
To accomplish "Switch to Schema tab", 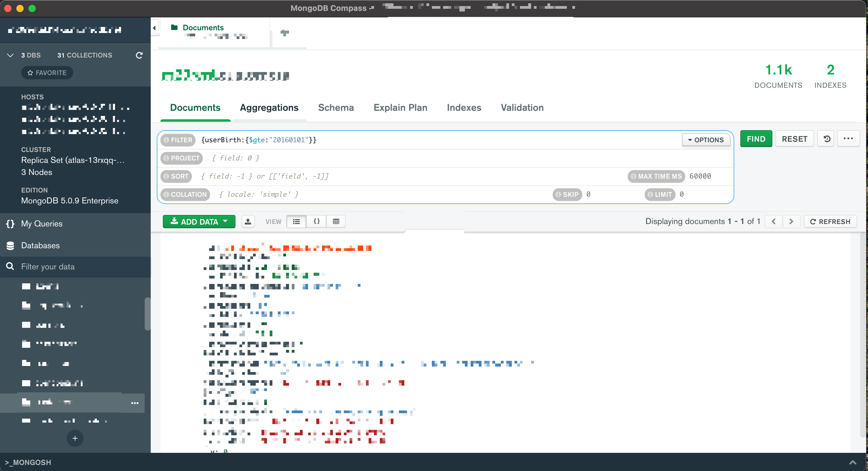I will [x=336, y=107].
